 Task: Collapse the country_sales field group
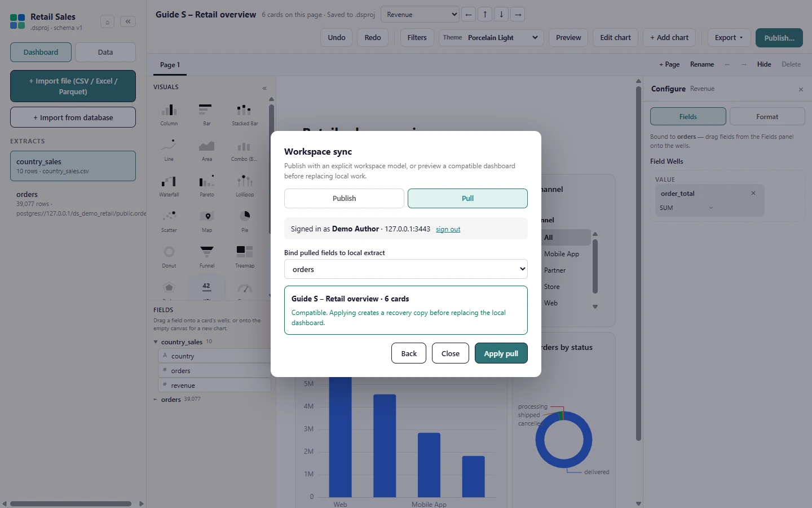click(156, 342)
